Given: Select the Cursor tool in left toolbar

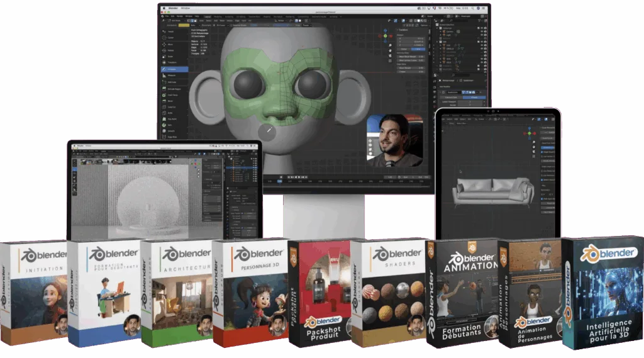Looking at the screenshot, I should point(171,38).
